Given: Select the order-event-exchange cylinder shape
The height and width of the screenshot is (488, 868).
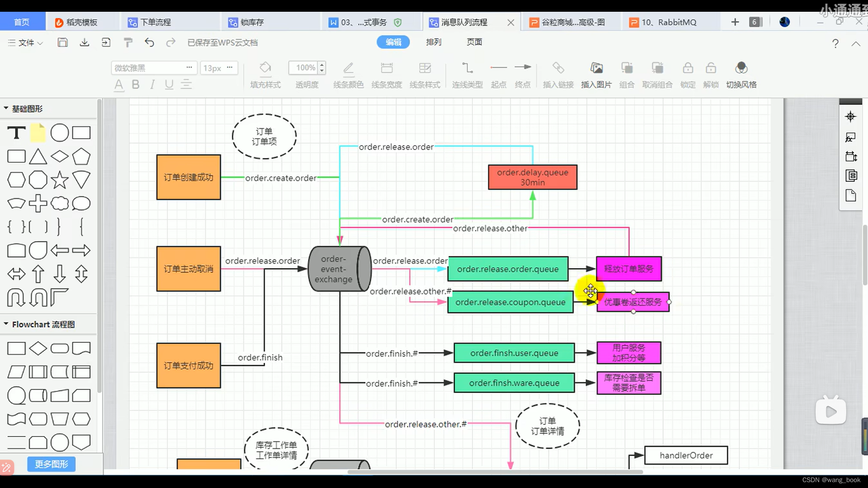Looking at the screenshot, I should (x=340, y=269).
